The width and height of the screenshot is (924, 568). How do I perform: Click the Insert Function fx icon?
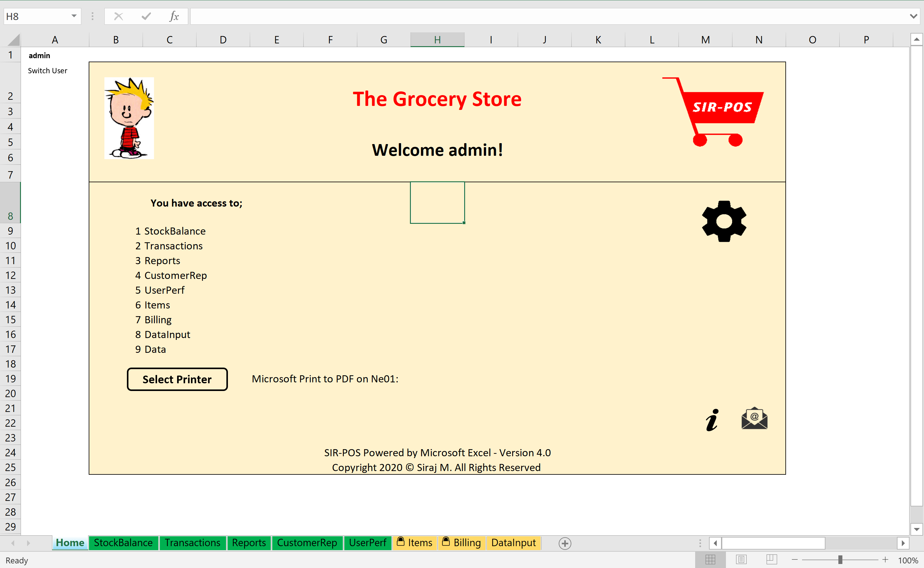174,16
